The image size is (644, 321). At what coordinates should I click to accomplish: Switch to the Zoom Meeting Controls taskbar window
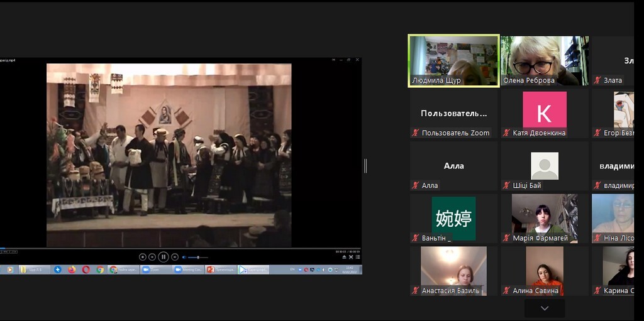click(188, 269)
